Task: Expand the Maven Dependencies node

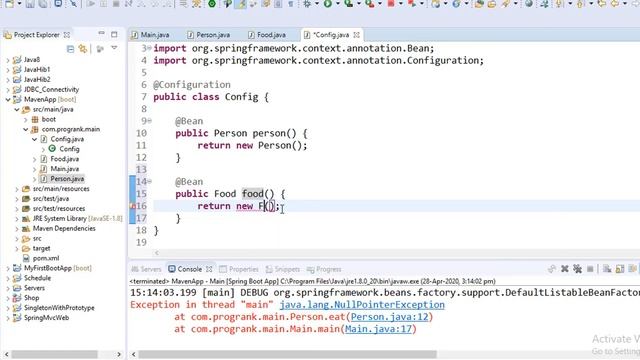Action: (x=17, y=229)
